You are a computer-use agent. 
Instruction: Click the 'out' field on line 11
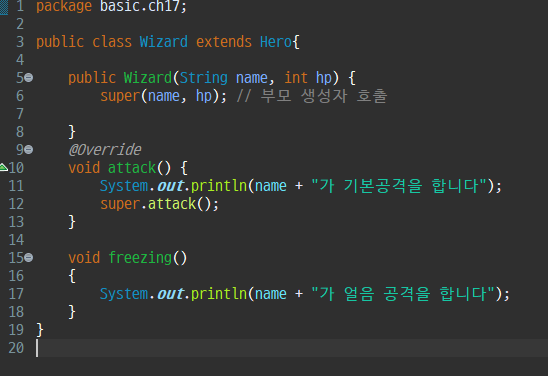point(170,186)
